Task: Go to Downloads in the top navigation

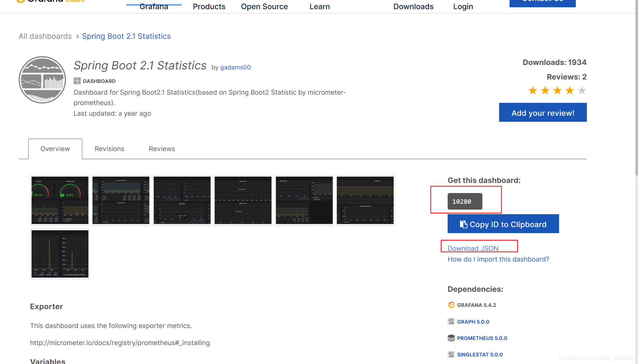Action: 413,6
